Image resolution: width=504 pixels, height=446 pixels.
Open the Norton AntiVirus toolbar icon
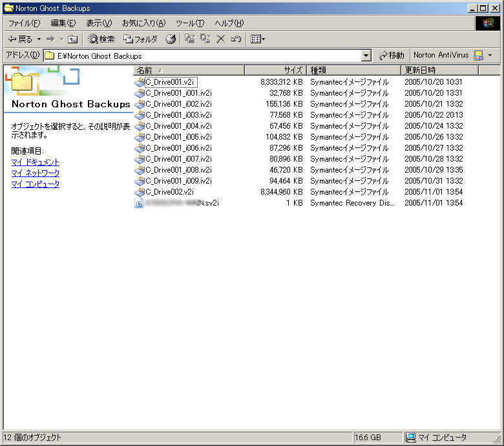tap(478, 56)
